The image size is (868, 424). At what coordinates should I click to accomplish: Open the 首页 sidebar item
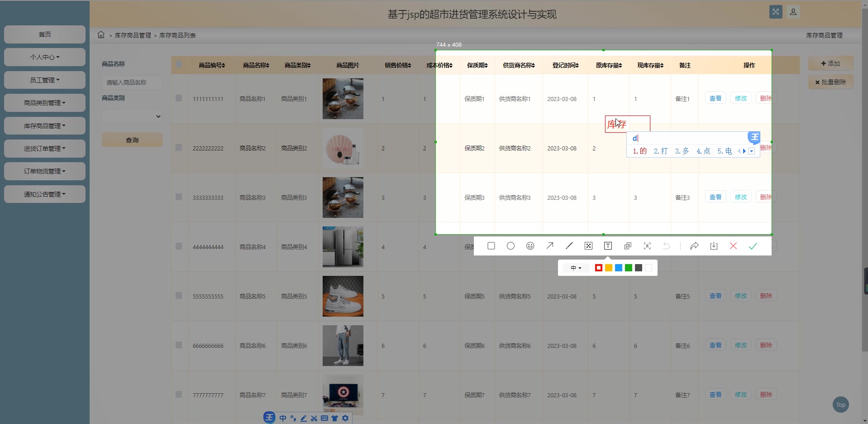(44, 34)
